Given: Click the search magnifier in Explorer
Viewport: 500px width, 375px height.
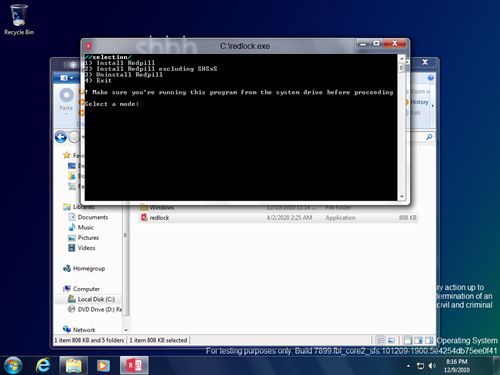Looking at the screenshot, I should point(429,137).
